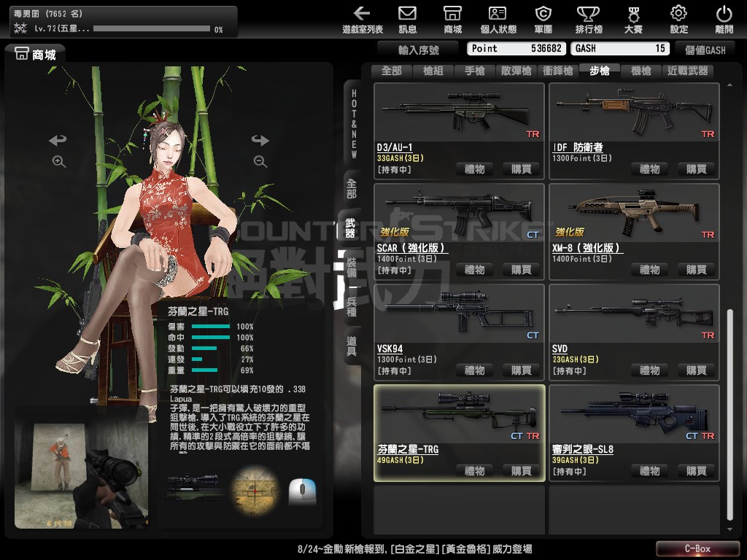Click the sniper scope crosshair preview
747x560 pixels.
click(255, 491)
